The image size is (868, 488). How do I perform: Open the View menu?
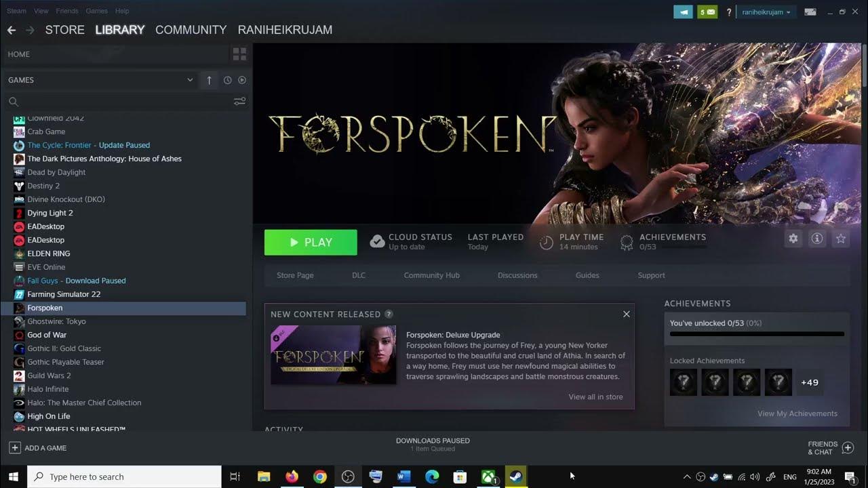pos(41,12)
